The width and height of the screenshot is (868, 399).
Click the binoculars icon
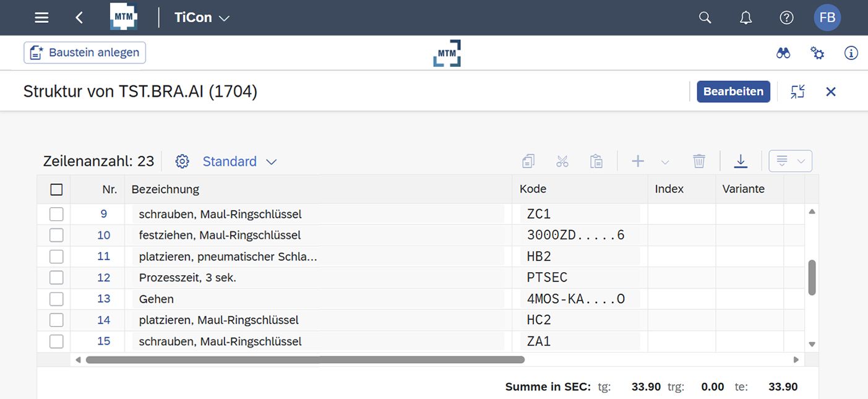click(783, 53)
